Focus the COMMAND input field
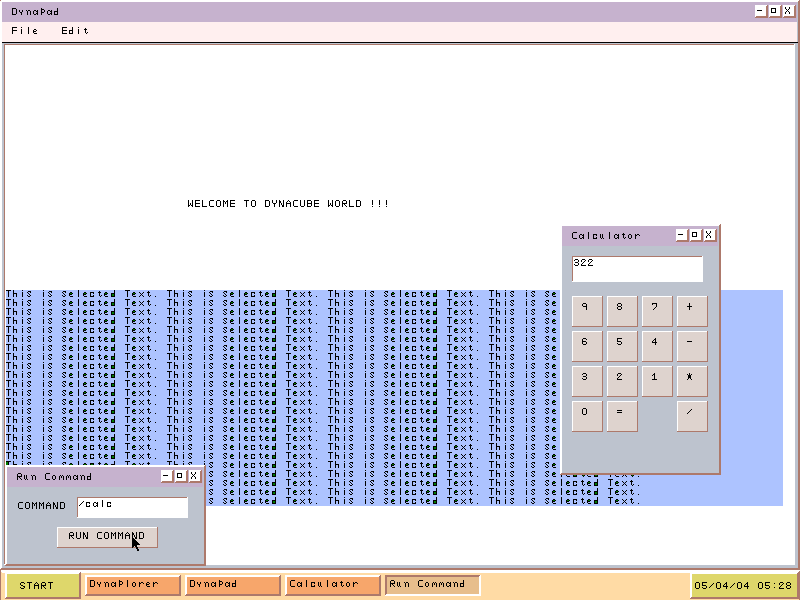The image size is (800, 600). click(x=133, y=507)
